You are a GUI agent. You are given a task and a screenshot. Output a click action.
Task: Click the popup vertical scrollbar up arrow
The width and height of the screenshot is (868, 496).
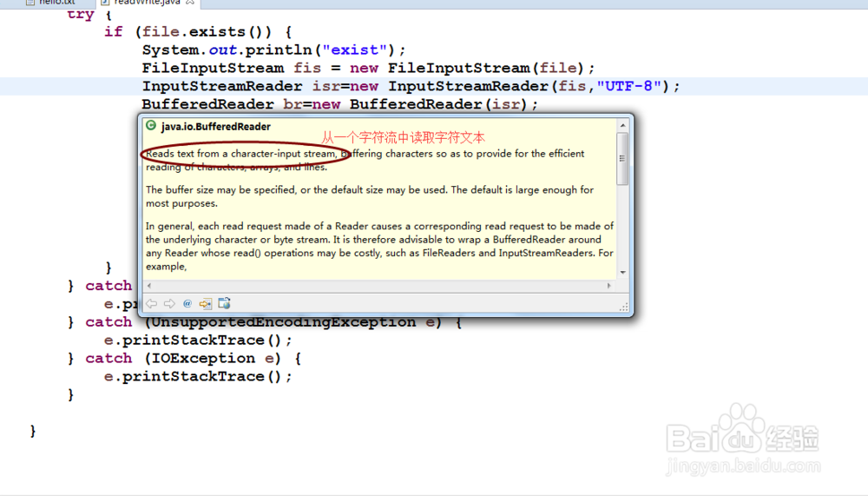622,126
